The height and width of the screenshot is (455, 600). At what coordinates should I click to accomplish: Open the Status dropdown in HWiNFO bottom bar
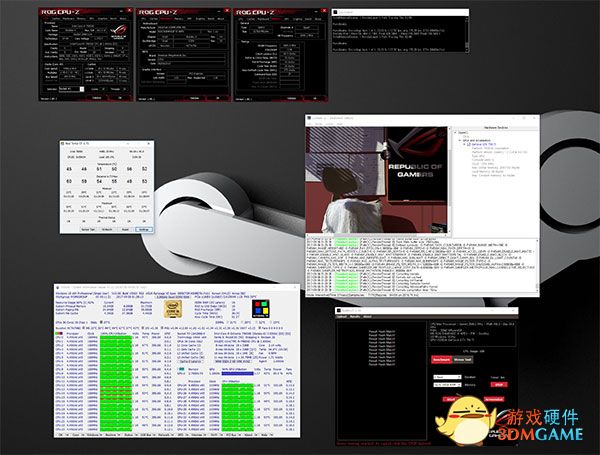[x=130, y=435]
